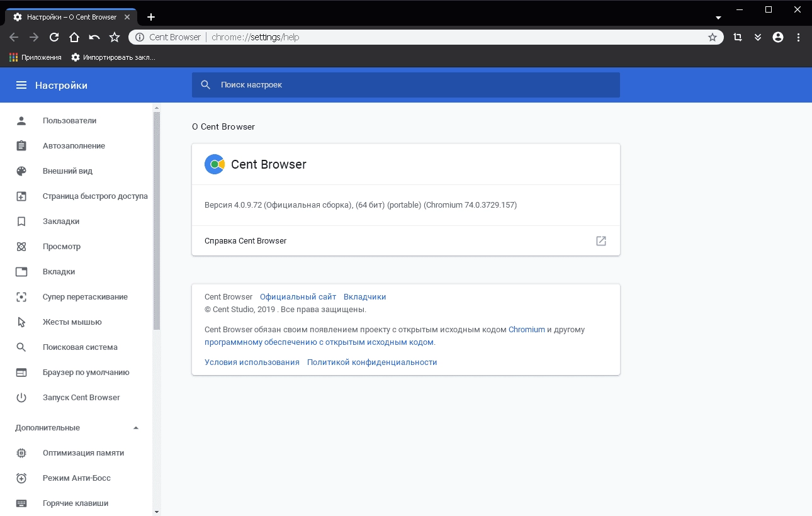
Task: Open the Mouse gestures cursor icon
Action: pyautogui.click(x=21, y=322)
